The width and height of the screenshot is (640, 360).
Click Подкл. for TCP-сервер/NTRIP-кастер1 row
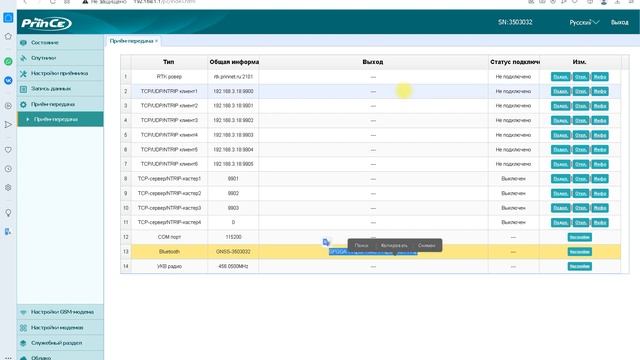coord(560,179)
